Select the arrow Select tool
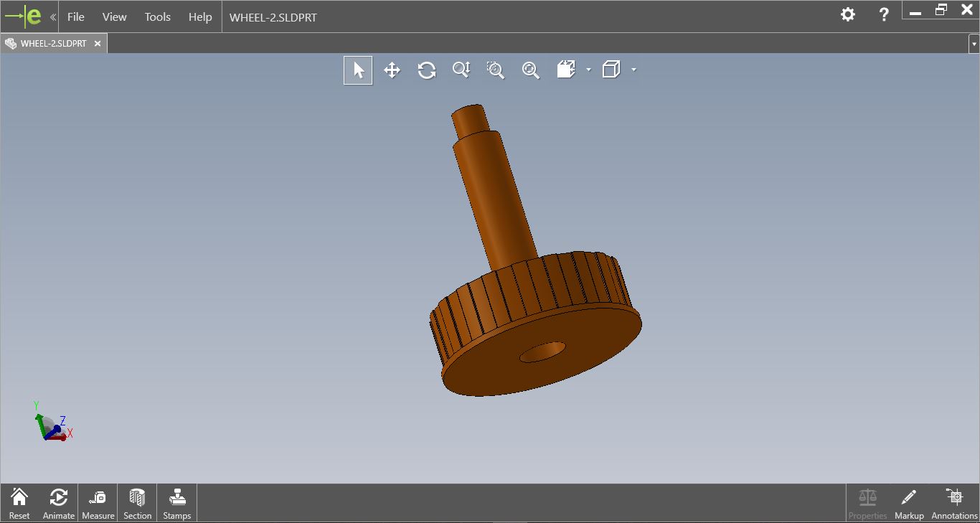 coord(358,70)
